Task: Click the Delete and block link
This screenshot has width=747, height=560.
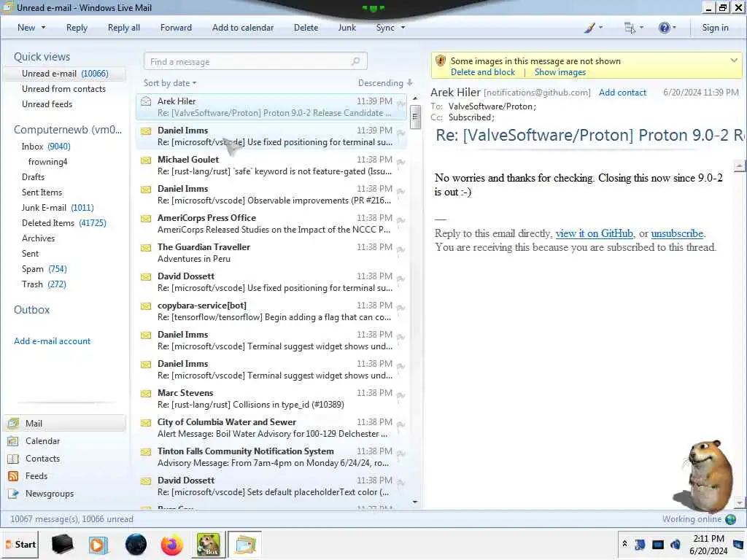Action: (x=483, y=72)
